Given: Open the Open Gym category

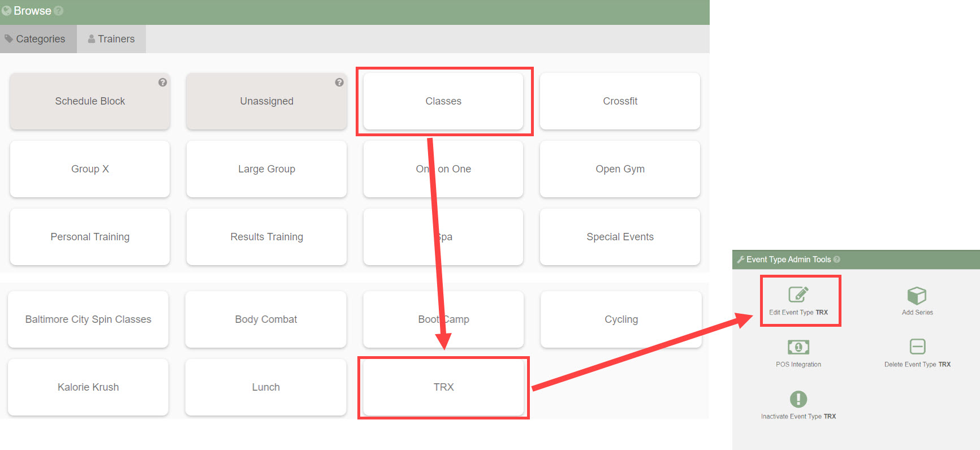Looking at the screenshot, I should point(620,169).
